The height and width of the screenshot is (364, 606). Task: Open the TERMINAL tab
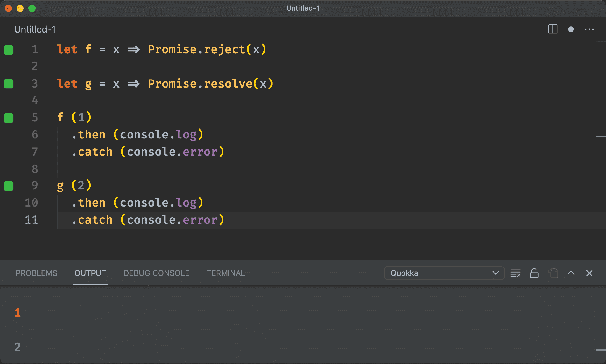point(226,273)
